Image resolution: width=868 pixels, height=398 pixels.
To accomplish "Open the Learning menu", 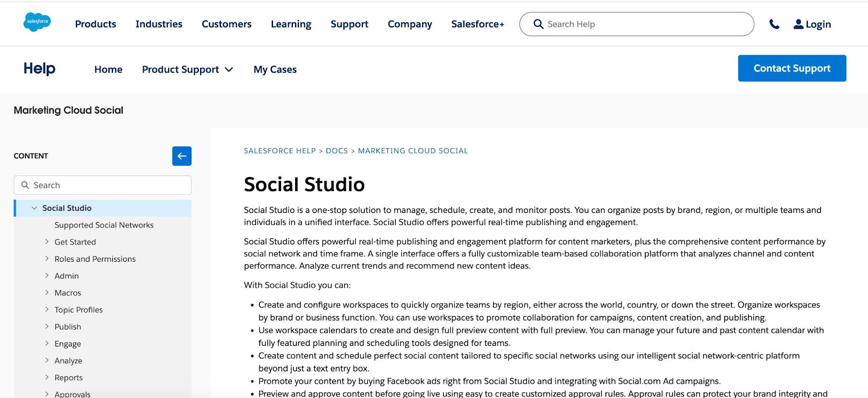I will (291, 24).
